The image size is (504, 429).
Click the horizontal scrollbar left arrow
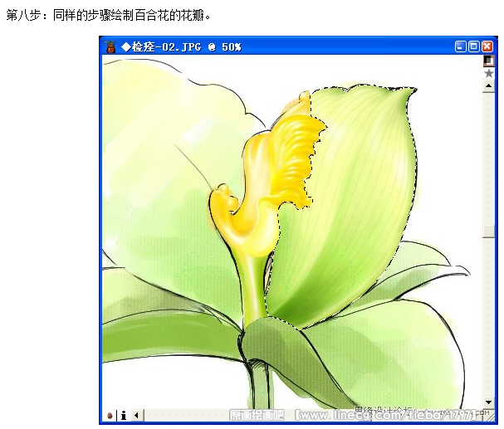(137, 415)
